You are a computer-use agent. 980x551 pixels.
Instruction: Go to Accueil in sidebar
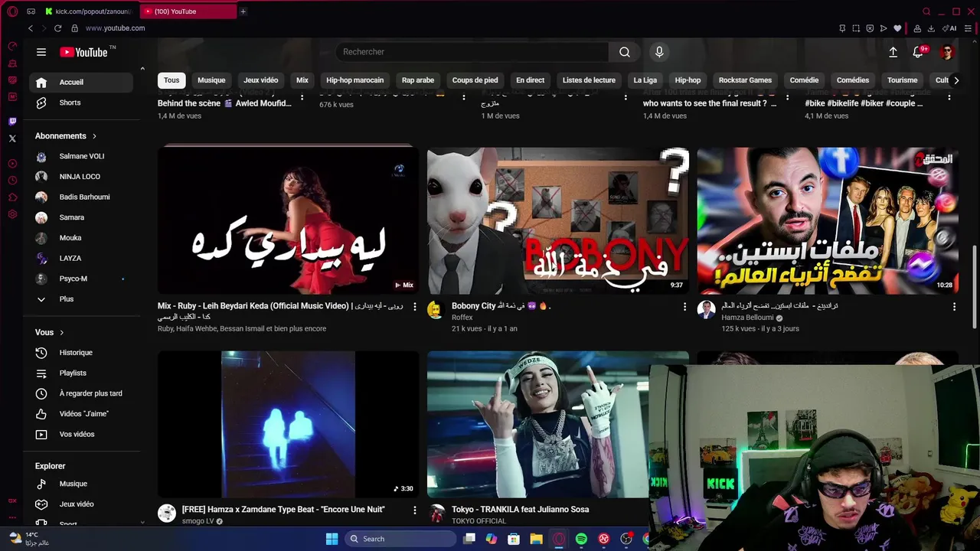(x=81, y=83)
